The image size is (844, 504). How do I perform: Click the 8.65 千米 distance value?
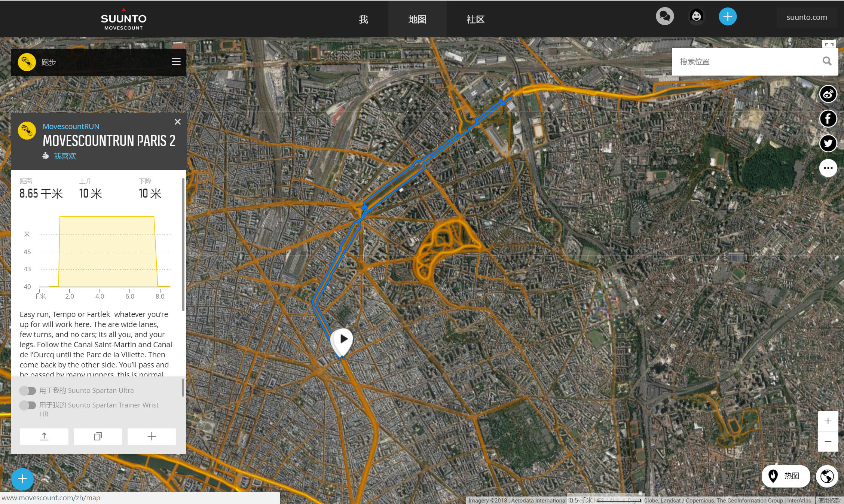click(41, 193)
